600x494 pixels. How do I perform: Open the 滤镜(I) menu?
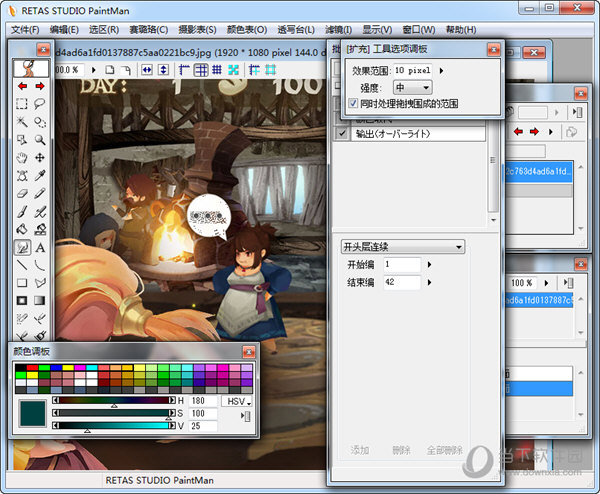pos(339,30)
